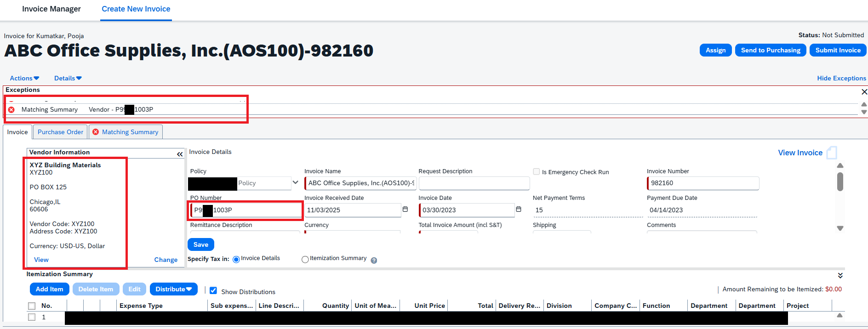This screenshot has height=329, width=868.
Task: Click the scroll-up arrow of the itemization table
Action: pyautogui.click(x=839, y=315)
